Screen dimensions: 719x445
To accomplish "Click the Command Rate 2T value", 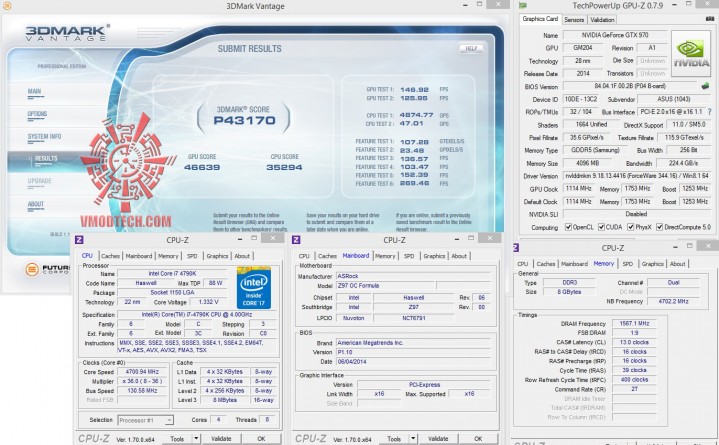I will tap(634, 389).
